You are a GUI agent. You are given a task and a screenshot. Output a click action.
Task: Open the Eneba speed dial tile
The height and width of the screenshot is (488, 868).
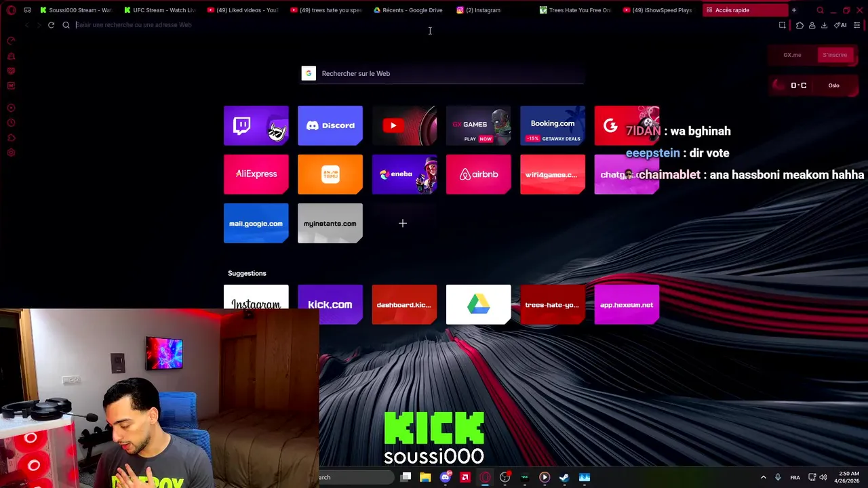point(404,174)
